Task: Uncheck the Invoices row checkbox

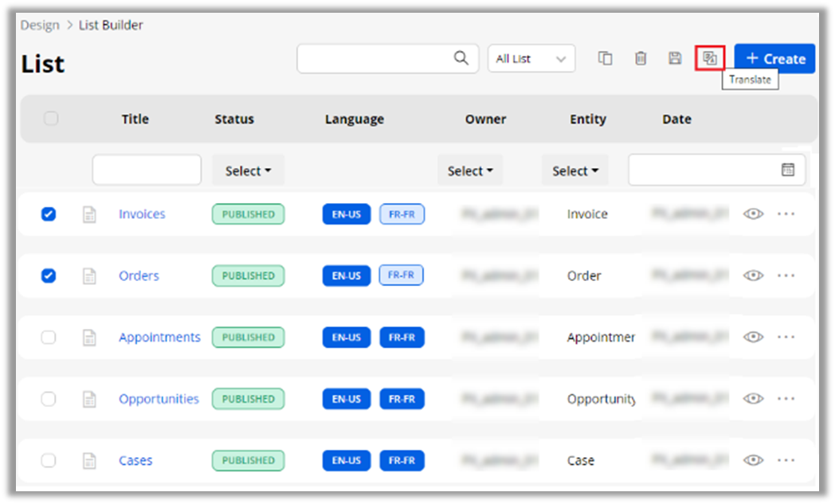Action: coord(49,214)
